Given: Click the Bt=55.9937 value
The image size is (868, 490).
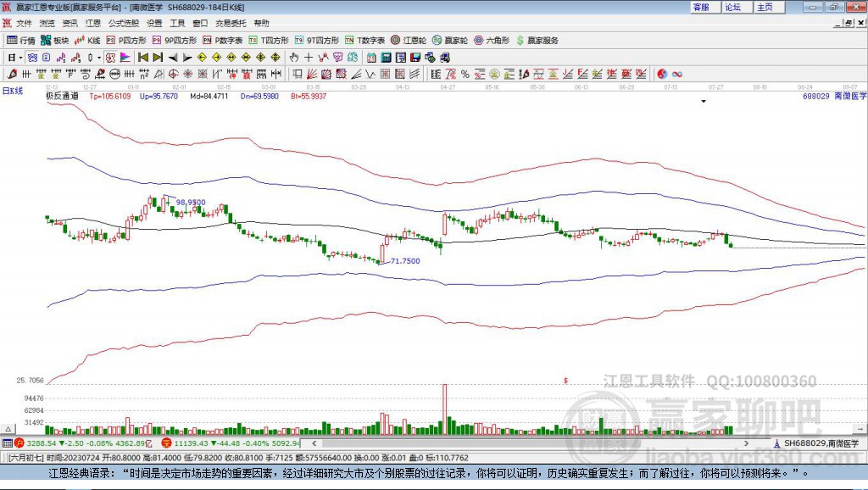Looking at the screenshot, I should [x=309, y=96].
